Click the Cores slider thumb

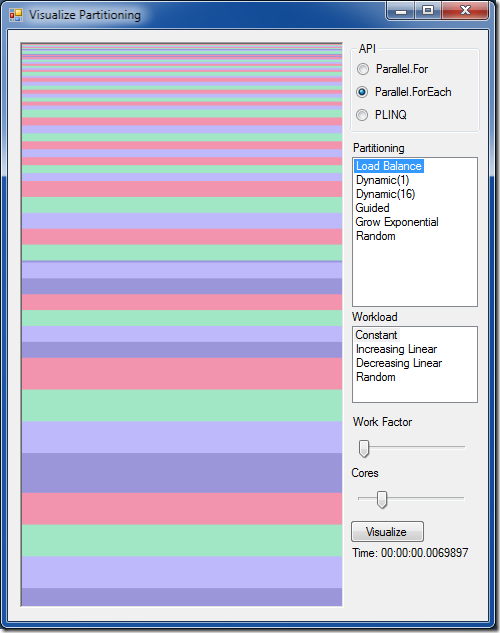[382, 500]
